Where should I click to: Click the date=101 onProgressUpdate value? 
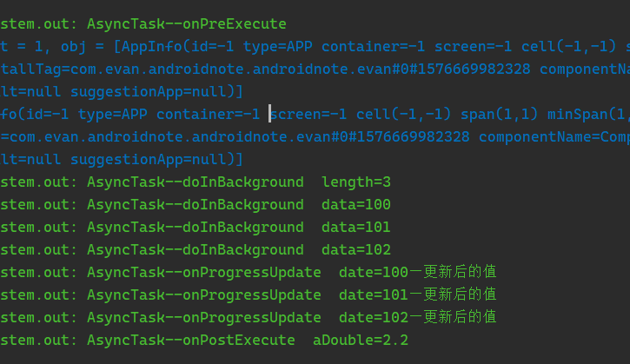tap(373, 295)
